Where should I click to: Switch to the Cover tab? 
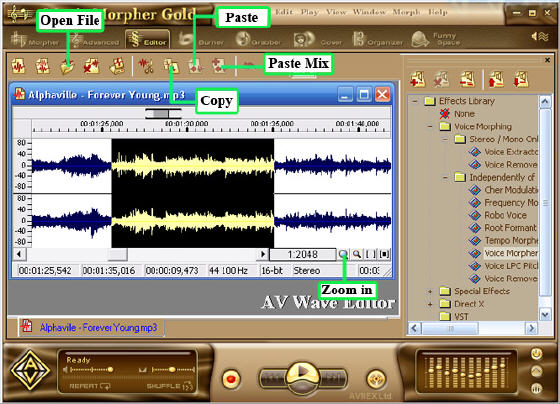click(318, 39)
